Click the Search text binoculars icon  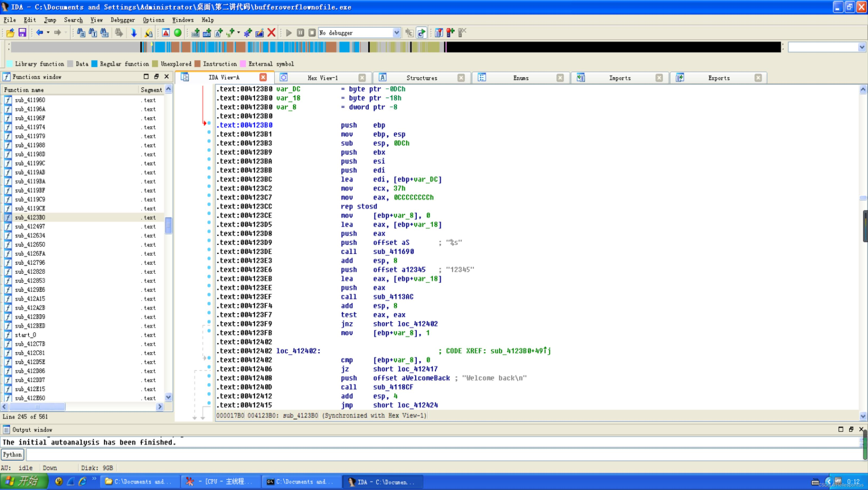click(x=81, y=33)
